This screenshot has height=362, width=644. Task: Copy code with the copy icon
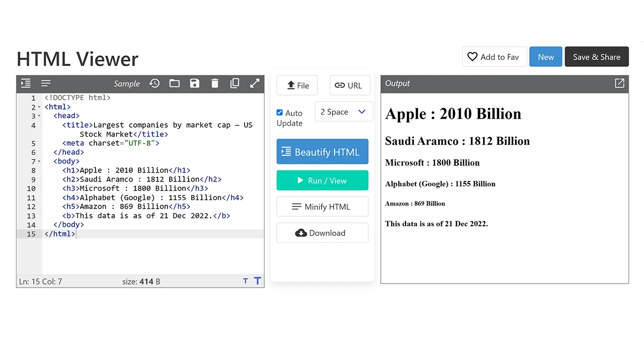tap(235, 83)
